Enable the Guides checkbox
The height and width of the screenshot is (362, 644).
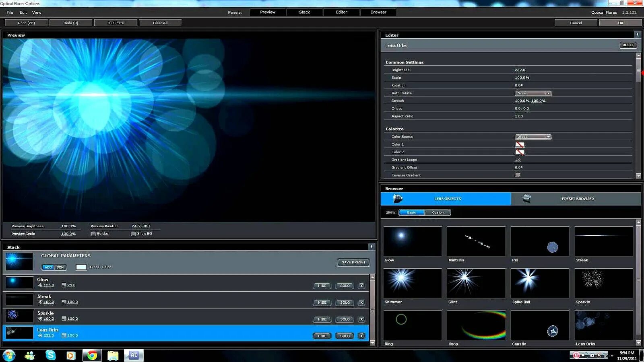pos(93,233)
